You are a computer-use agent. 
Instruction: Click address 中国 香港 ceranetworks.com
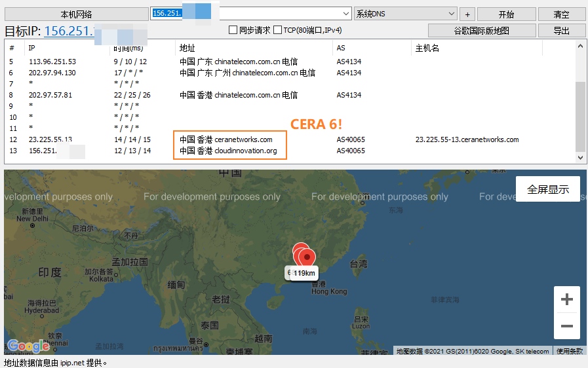coord(225,139)
